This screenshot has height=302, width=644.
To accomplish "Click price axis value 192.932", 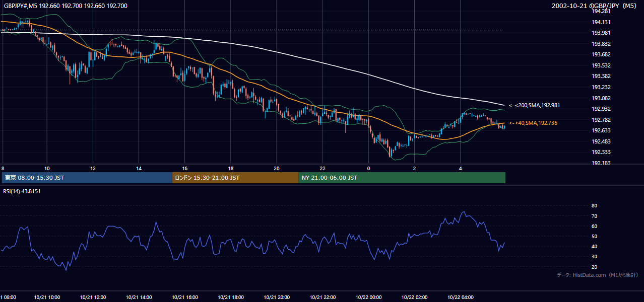I will click(601, 109).
